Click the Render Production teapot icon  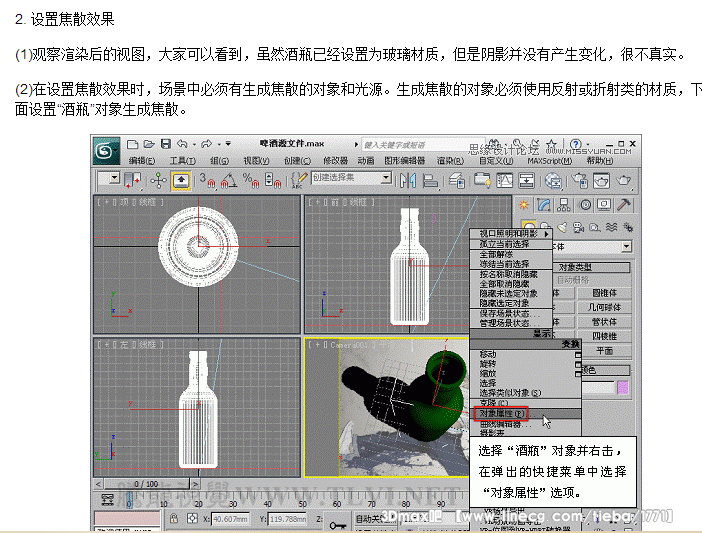coord(623,181)
